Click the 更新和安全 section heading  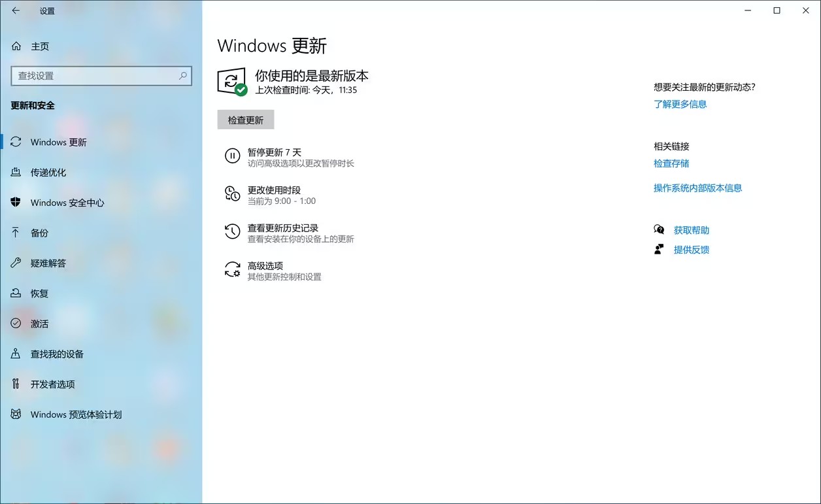click(33, 105)
